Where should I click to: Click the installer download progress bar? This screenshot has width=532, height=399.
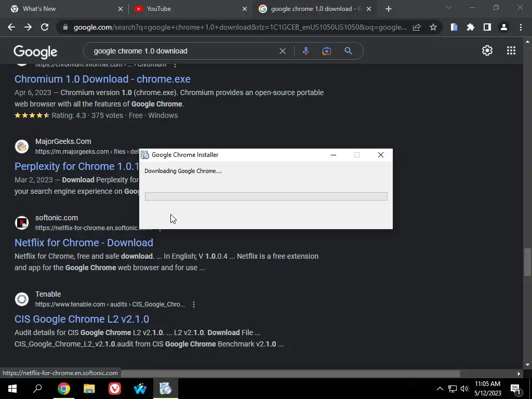(x=266, y=196)
